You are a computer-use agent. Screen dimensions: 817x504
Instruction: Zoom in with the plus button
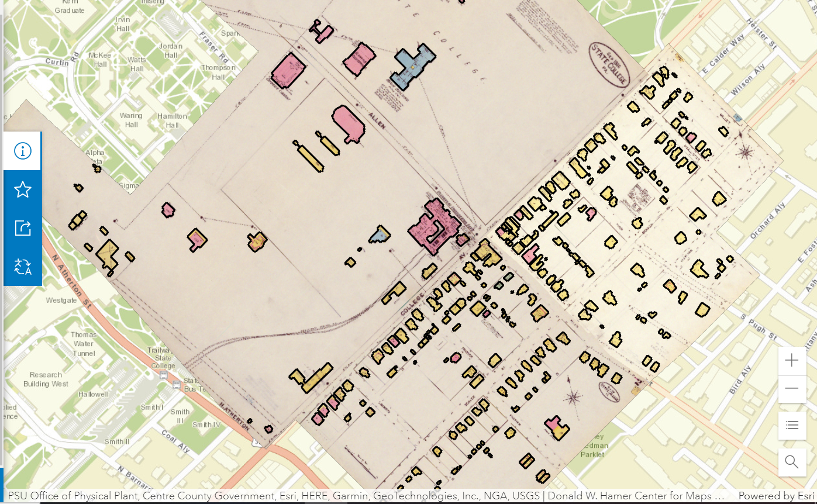(792, 360)
